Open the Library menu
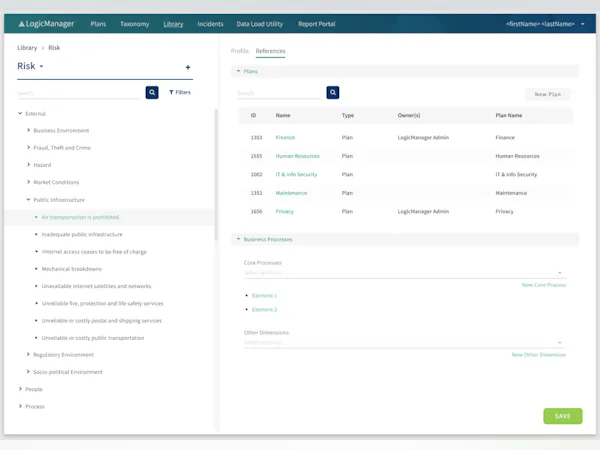600x450 pixels. pos(173,24)
